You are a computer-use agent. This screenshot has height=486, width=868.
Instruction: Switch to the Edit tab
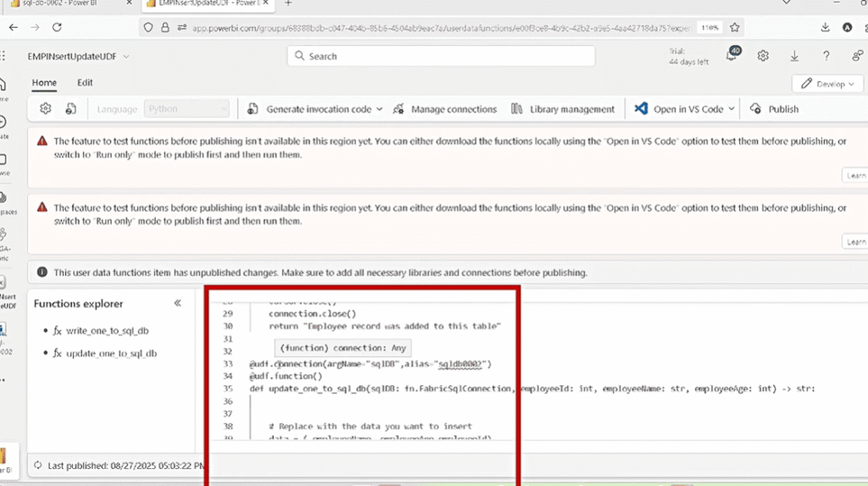85,82
